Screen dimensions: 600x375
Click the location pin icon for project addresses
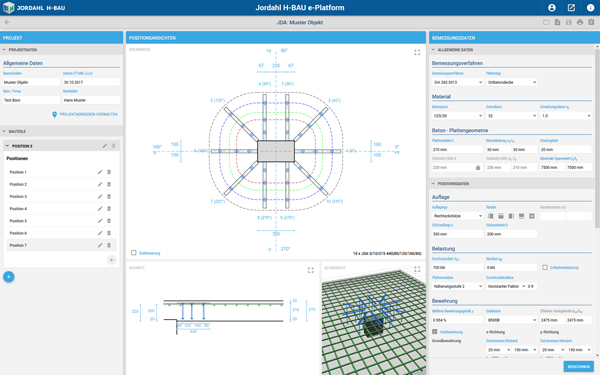pyautogui.click(x=54, y=114)
